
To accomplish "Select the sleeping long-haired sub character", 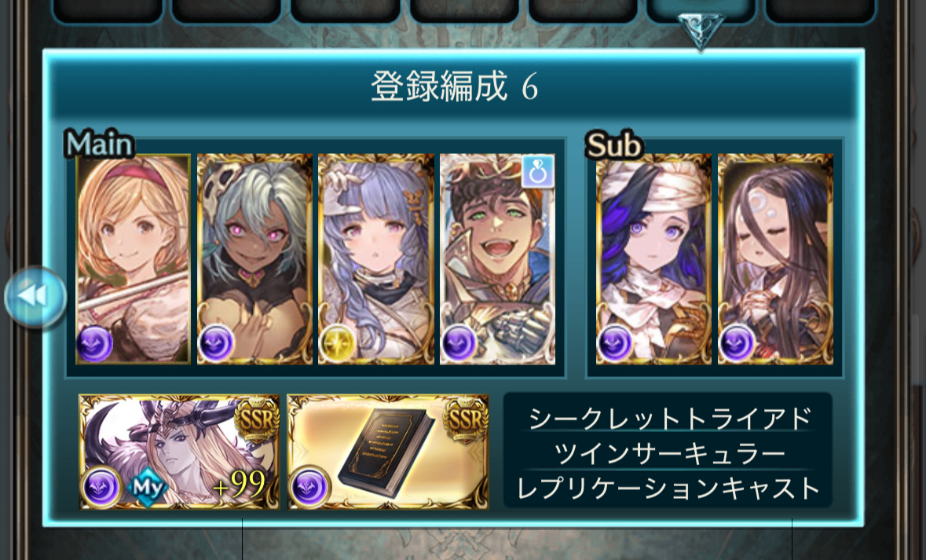I will pos(775,258).
